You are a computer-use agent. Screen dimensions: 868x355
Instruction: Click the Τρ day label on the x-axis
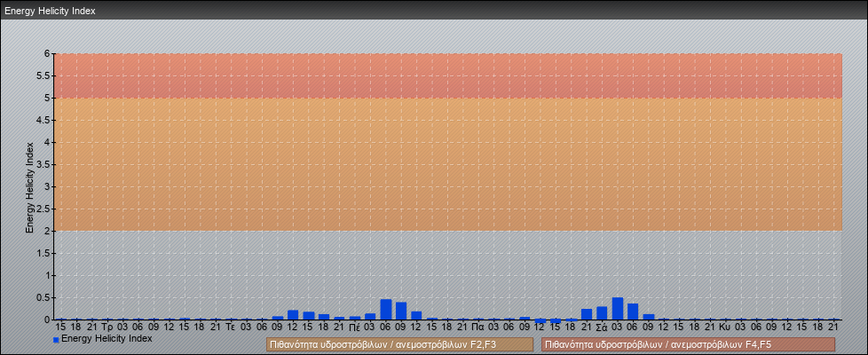(x=107, y=327)
